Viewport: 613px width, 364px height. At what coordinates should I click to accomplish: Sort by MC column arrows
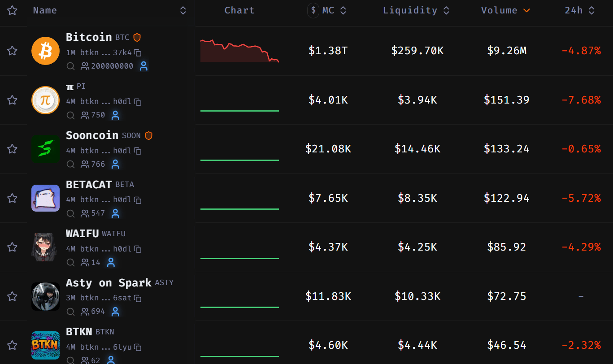(343, 10)
